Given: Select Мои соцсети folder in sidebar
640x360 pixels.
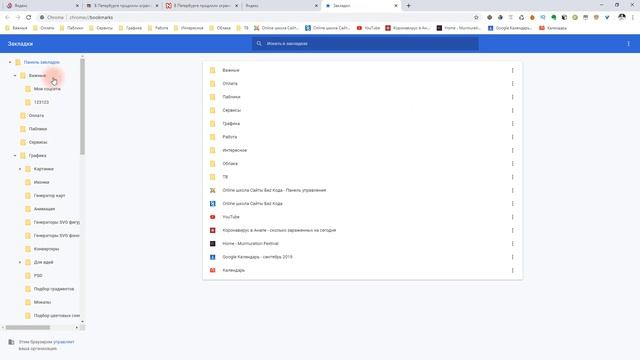Looking at the screenshot, I should tap(47, 89).
